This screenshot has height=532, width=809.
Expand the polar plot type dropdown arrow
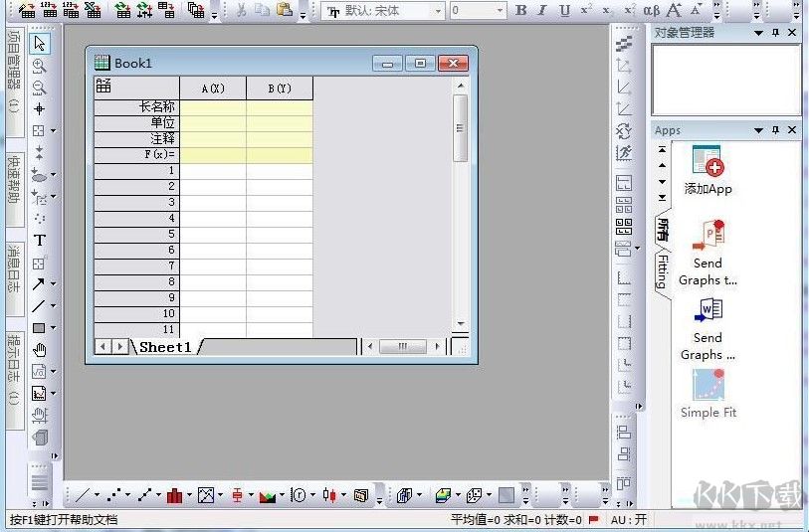[x=313, y=495]
